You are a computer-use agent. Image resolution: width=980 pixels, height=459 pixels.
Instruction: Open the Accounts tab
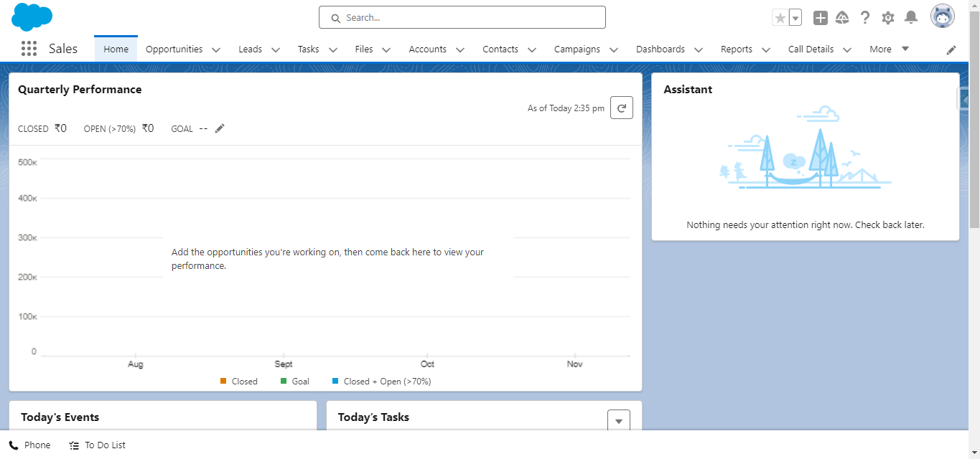tap(428, 49)
